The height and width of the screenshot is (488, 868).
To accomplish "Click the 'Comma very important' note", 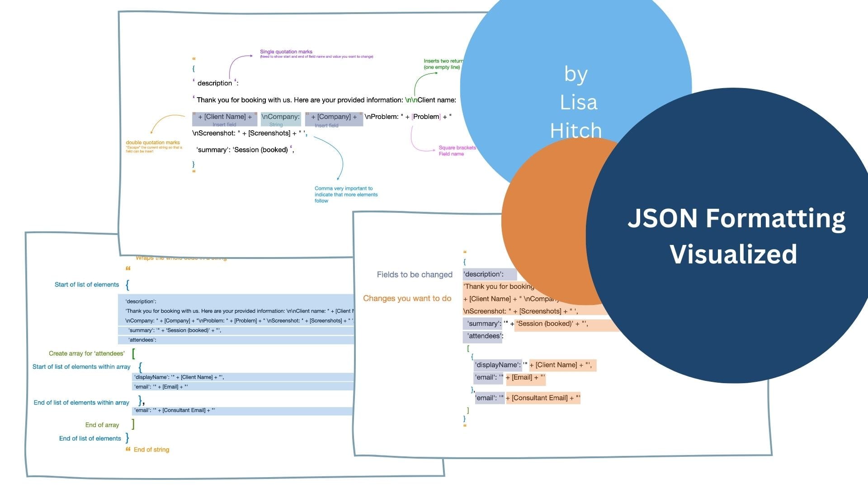I will (346, 194).
